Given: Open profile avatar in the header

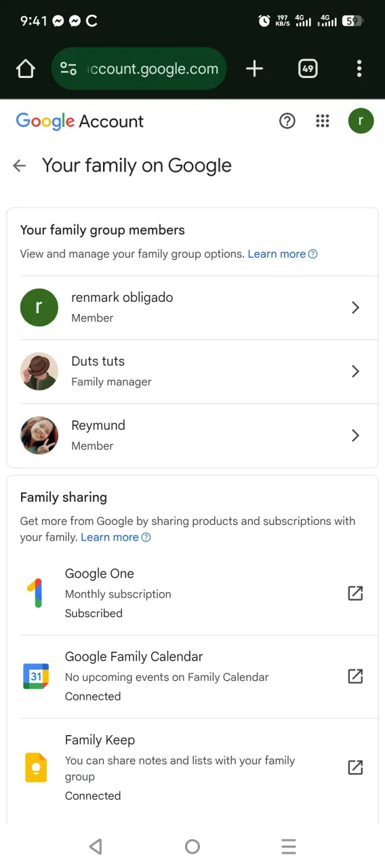Looking at the screenshot, I should tap(361, 121).
